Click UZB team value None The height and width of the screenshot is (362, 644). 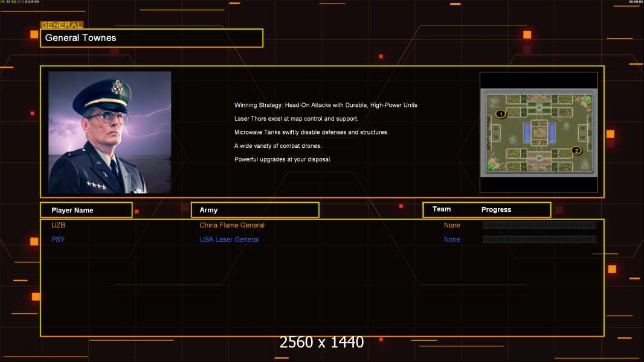[452, 225]
